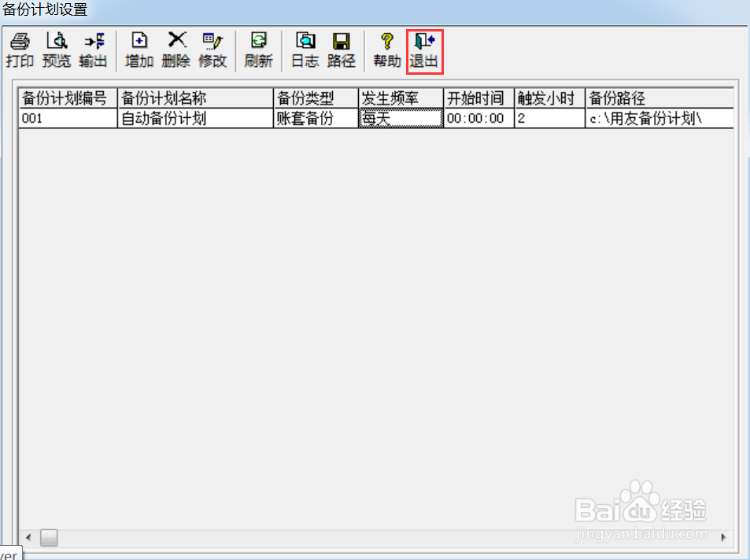Click the Export (输出) toolbar icon
The width and height of the screenshot is (750, 560).
coord(94,50)
